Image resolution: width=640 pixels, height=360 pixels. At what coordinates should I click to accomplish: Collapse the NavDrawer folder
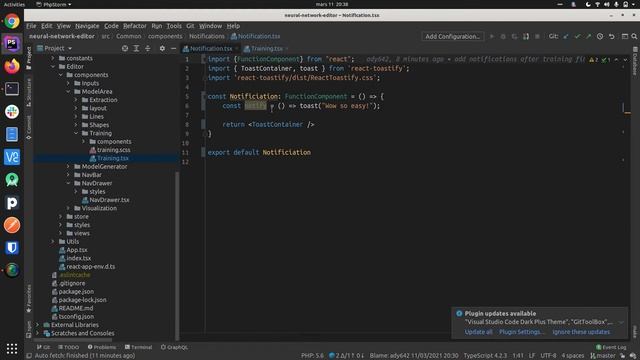[68, 183]
